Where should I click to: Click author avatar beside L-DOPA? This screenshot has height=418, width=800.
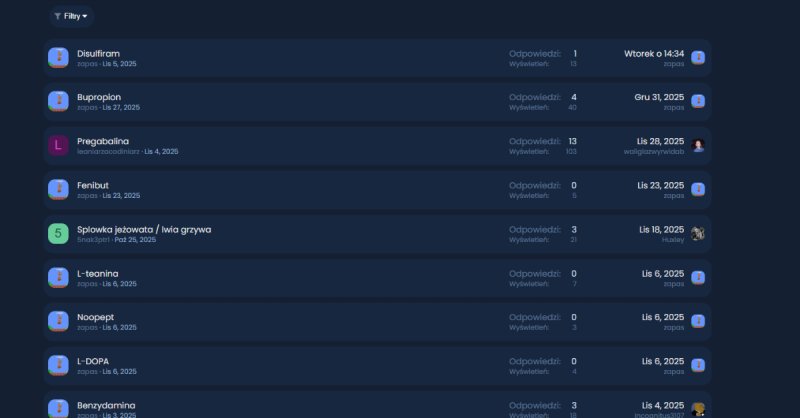(58, 365)
